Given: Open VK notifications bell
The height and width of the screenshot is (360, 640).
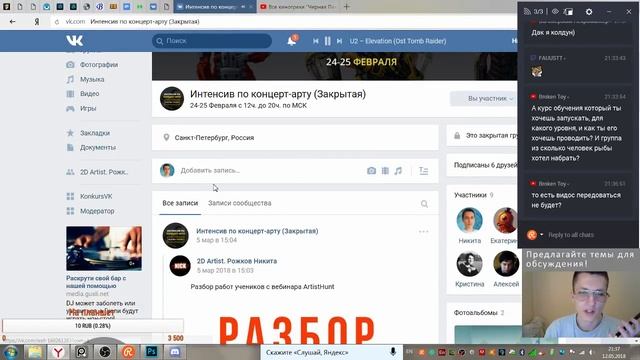Looking at the screenshot, I should [291, 41].
